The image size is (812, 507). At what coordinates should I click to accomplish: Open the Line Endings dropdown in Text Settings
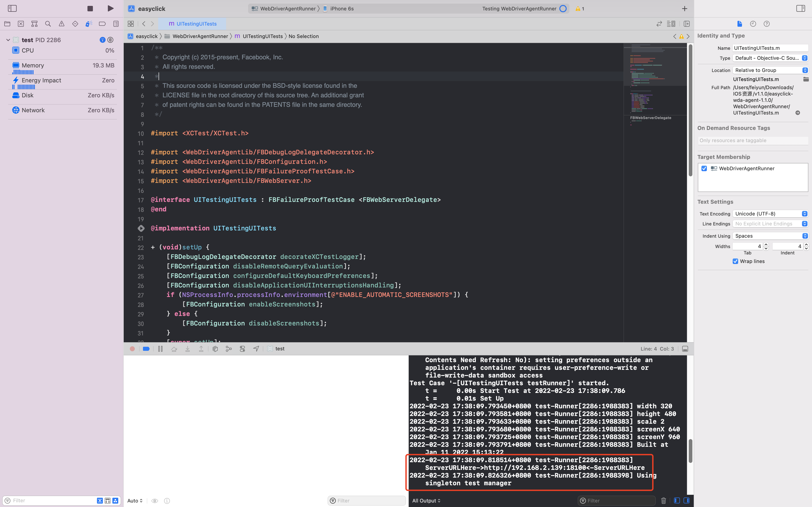[x=769, y=224]
